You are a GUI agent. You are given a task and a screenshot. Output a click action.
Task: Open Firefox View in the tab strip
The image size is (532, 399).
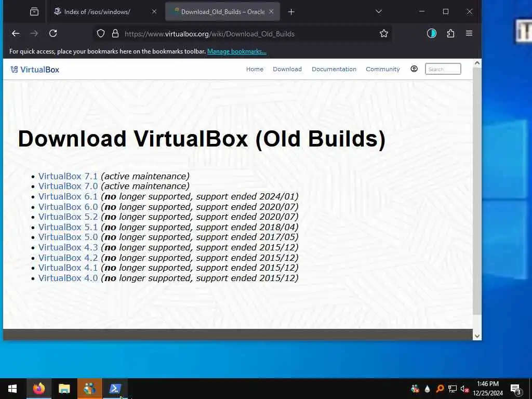(x=34, y=12)
